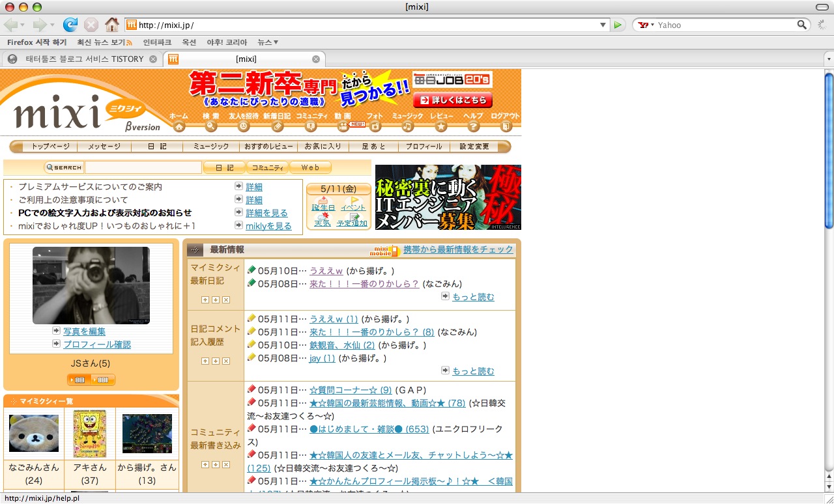Click the コミュニティ search scope button
Screen dimensions: 834x504
pos(268,167)
